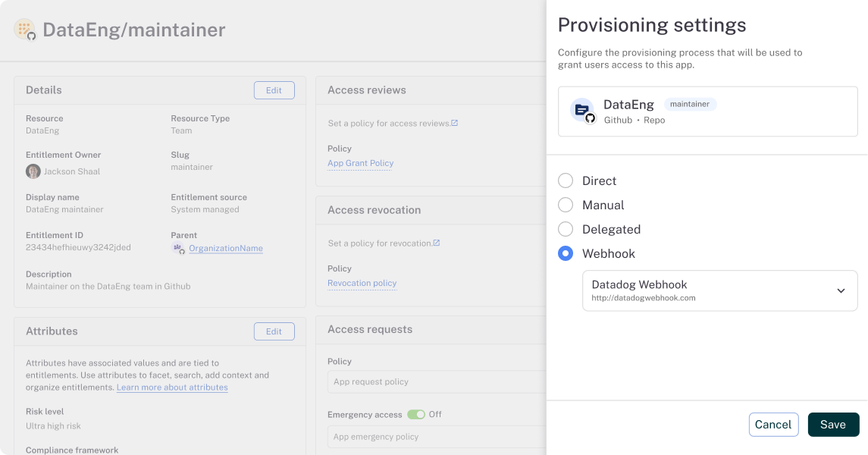Select the Webhook provisioning radio button
This screenshot has width=868, height=455.
pyautogui.click(x=566, y=254)
